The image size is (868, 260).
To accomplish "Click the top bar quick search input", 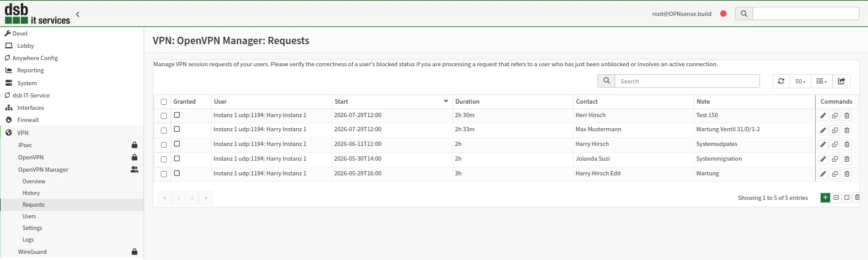I will (805, 13).
